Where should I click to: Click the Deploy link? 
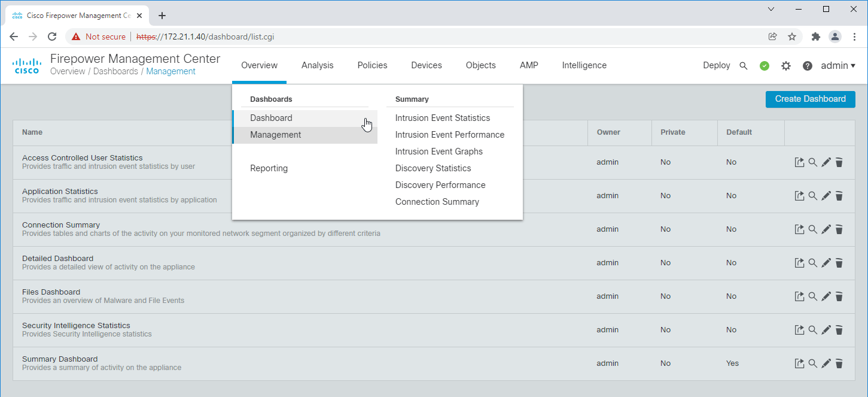pos(717,65)
